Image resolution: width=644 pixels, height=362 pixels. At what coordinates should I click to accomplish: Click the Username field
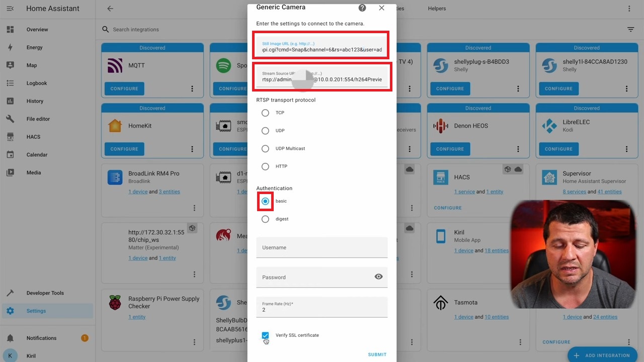click(322, 247)
